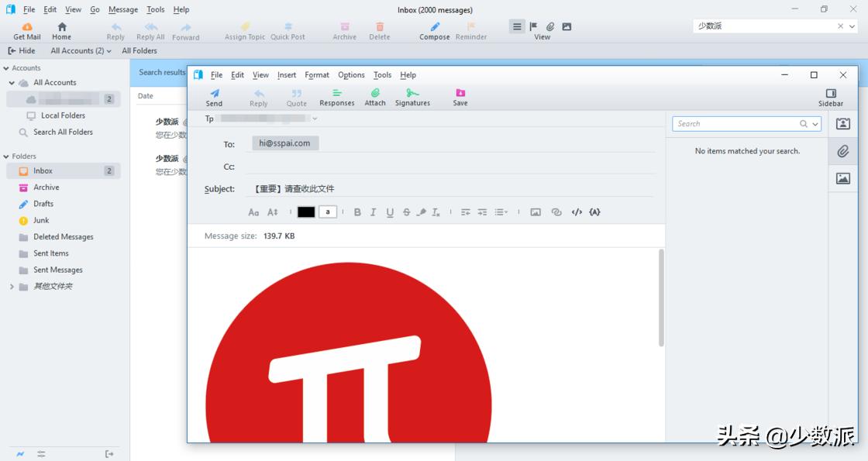
Task: Go to Home in main toolbar
Action: tap(61, 32)
